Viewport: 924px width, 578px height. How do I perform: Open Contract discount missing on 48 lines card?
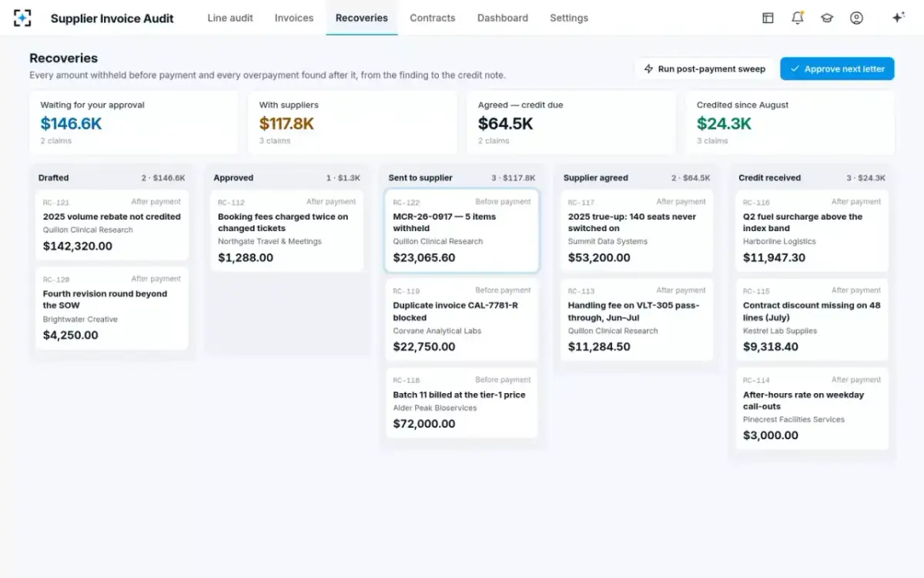point(812,320)
